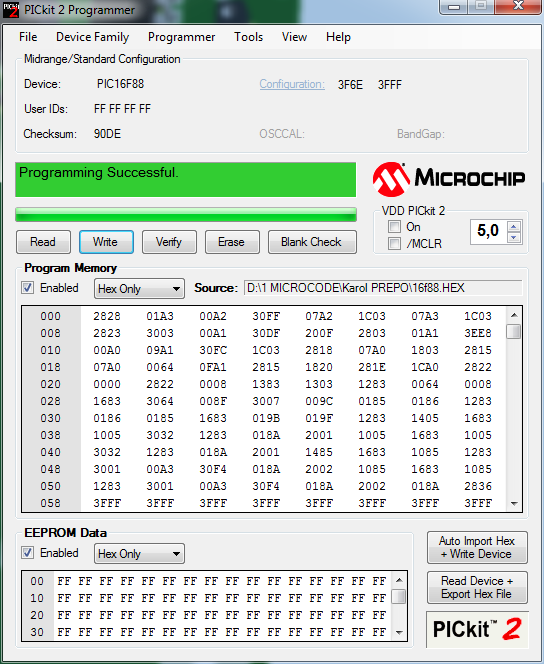Click the PICkit 2 logo image
Image resolution: width=544 pixels, height=664 pixels.
click(478, 629)
